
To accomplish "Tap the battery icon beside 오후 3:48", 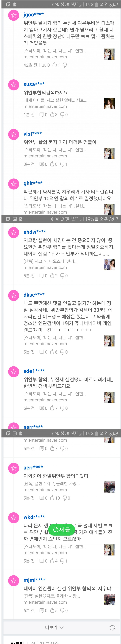I will 97,434.
